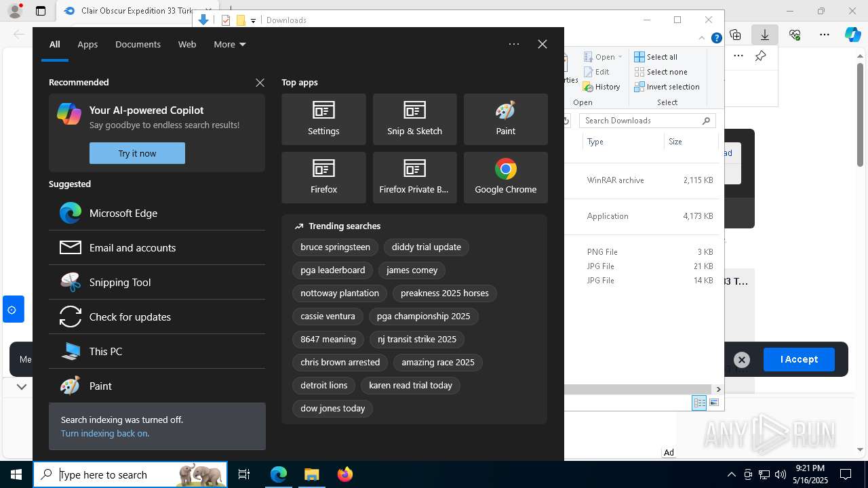Switch to Edge on taskbar
This screenshot has width=868, height=488.
[279, 474]
